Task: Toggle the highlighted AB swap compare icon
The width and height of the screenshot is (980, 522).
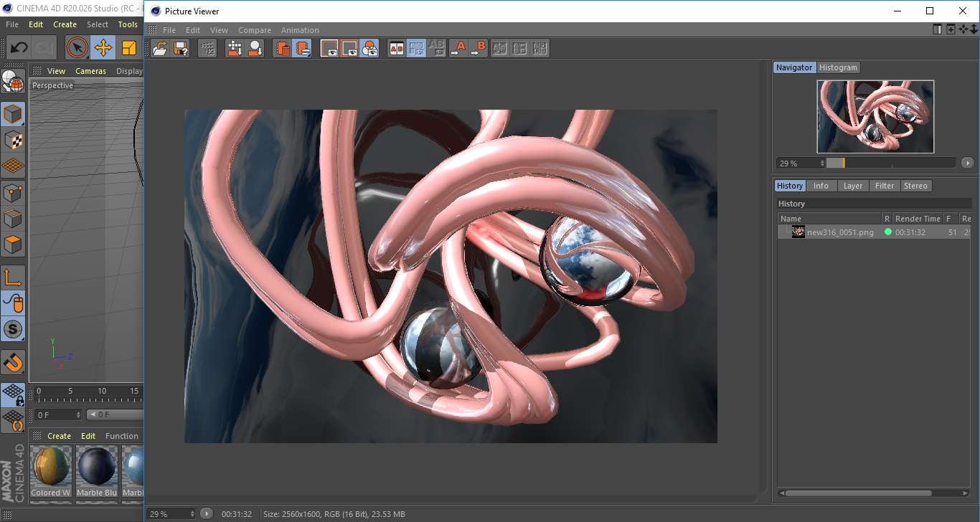Action: (416, 49)
